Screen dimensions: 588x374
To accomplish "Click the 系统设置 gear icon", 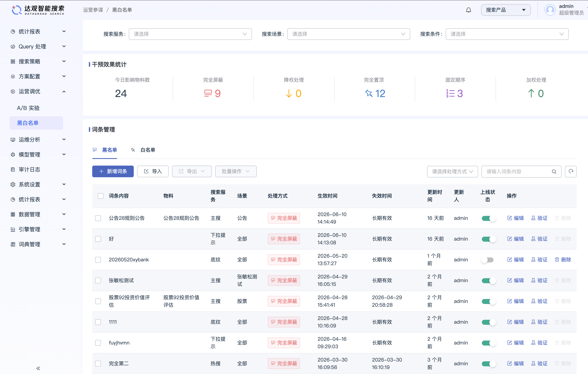I will click(x=13, y=185).
